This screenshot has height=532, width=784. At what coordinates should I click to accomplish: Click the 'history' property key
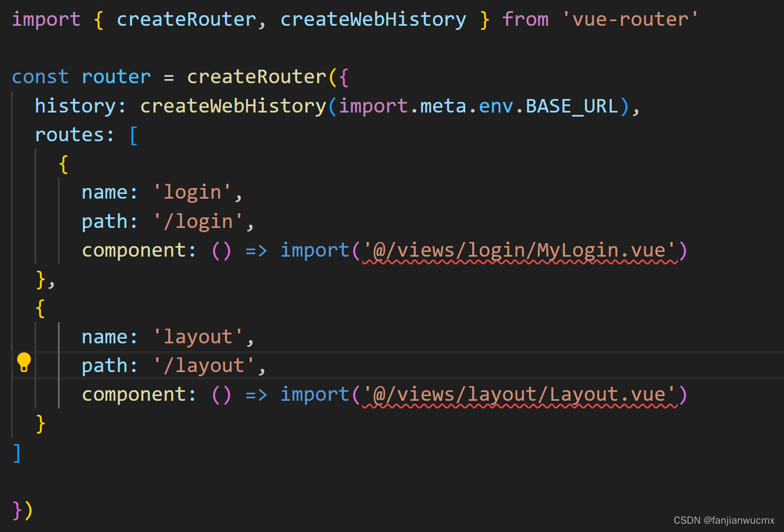tap(75, 106)
